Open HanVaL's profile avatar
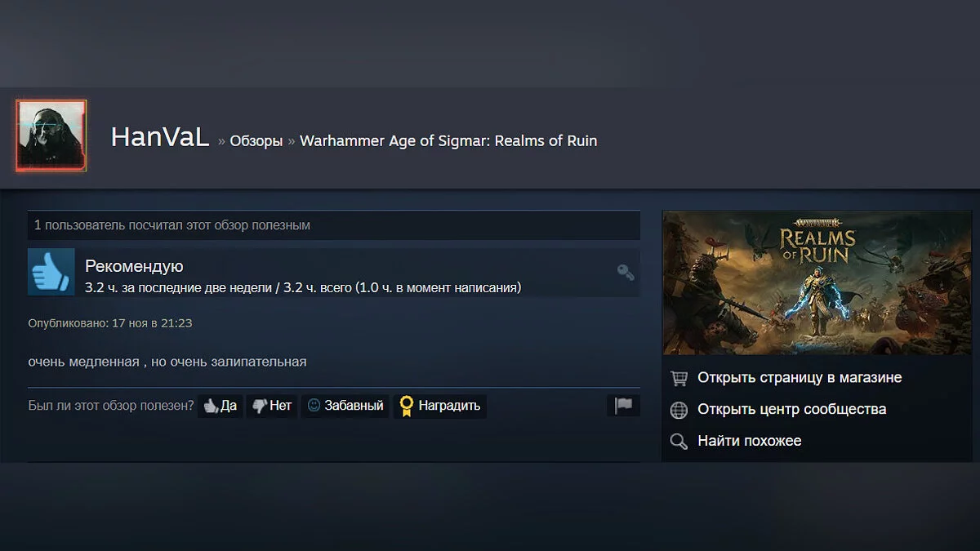The image size is (980, 551). pos(51,136)
